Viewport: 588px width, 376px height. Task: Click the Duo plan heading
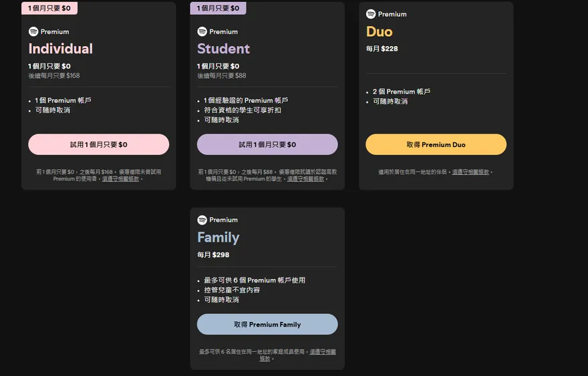pos(379,31)
